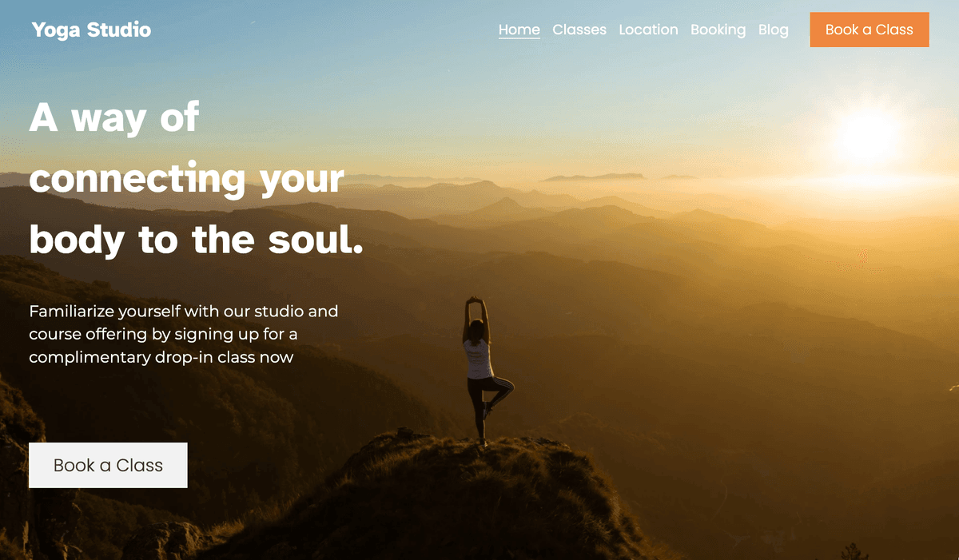Screen dimensions: 959x560
Task: Open the Location page
Action: click(648, 30)
